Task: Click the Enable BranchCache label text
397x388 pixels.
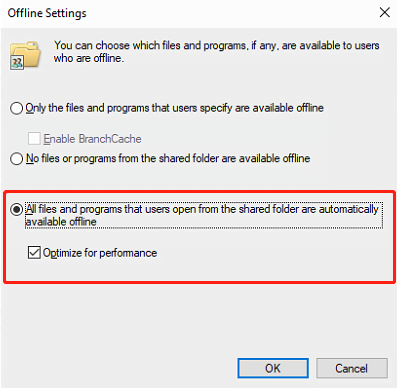Action: click(92, 139)
